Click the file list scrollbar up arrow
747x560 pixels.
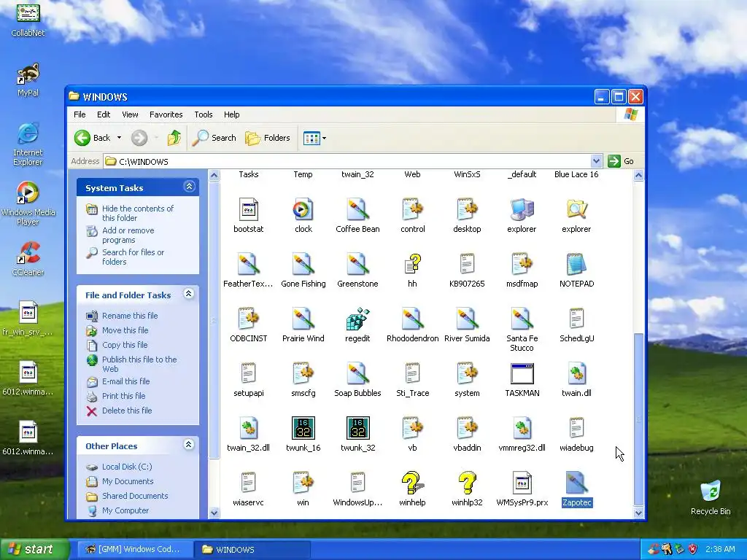(x=638, y=175)
